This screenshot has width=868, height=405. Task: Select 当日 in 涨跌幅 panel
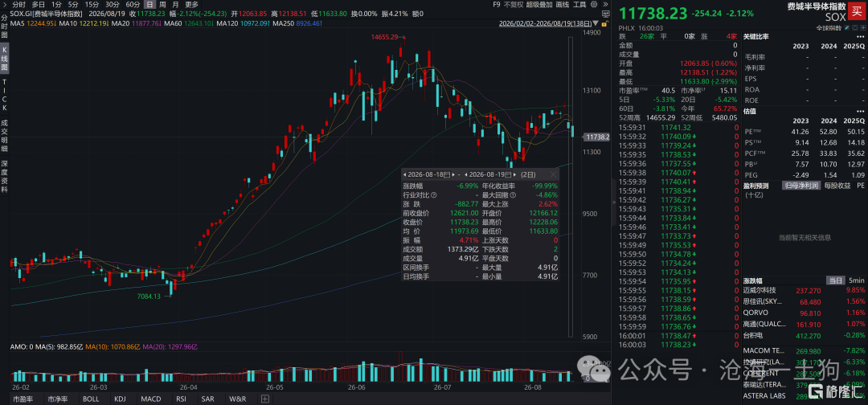pos(835,280)
